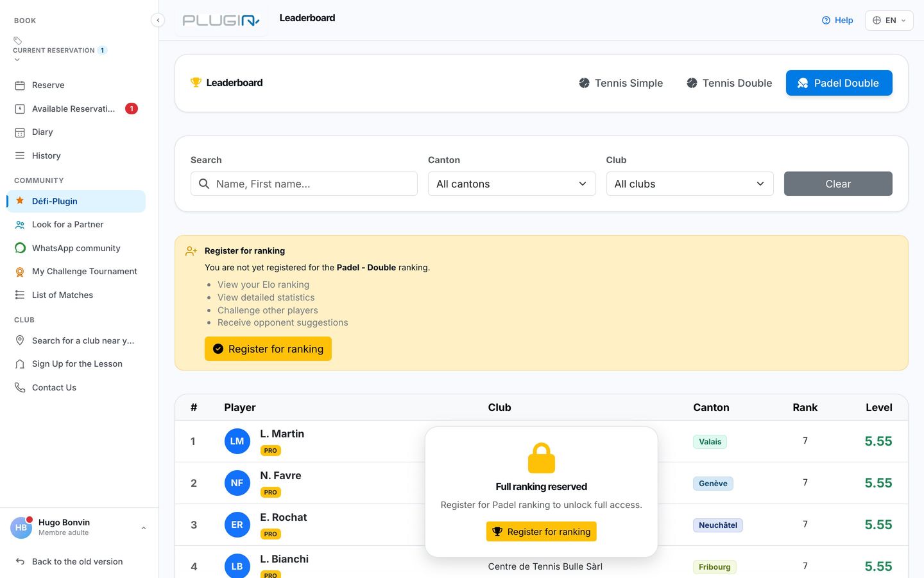Collapse the sidebar with the chevron button
924x578 pixels.
158,20
